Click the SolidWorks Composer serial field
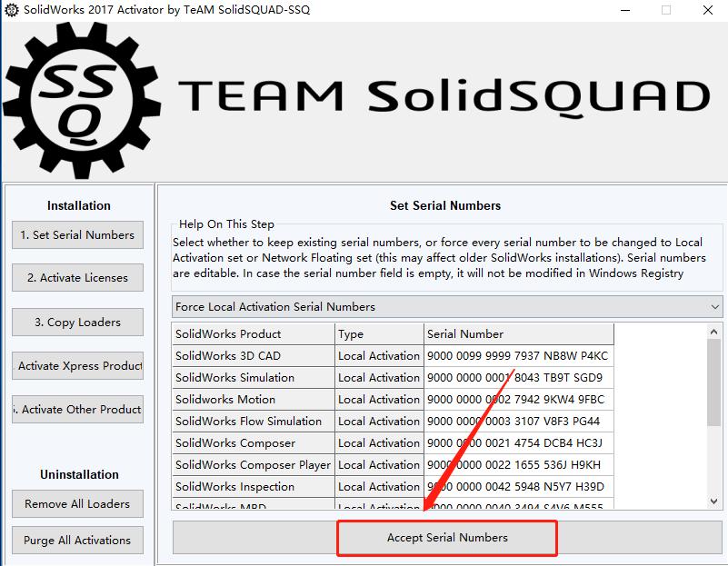The height and width of the screenshot is (566, 728). [x=517, y=442]
